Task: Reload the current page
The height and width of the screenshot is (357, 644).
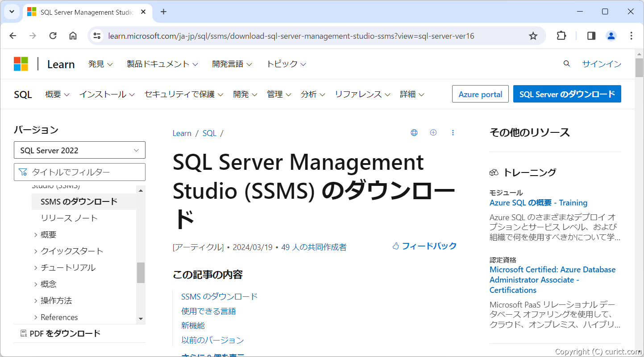Action: [53, 36]
